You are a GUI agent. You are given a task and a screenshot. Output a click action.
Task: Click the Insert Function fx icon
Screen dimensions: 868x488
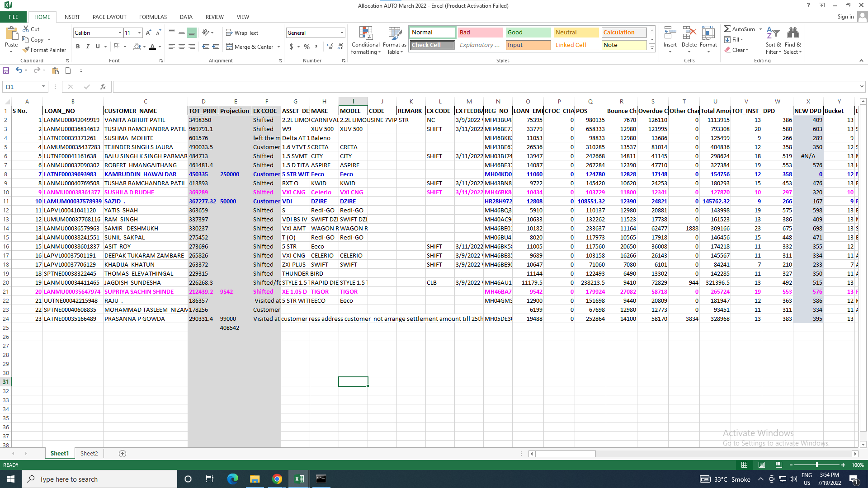point(103,87)
